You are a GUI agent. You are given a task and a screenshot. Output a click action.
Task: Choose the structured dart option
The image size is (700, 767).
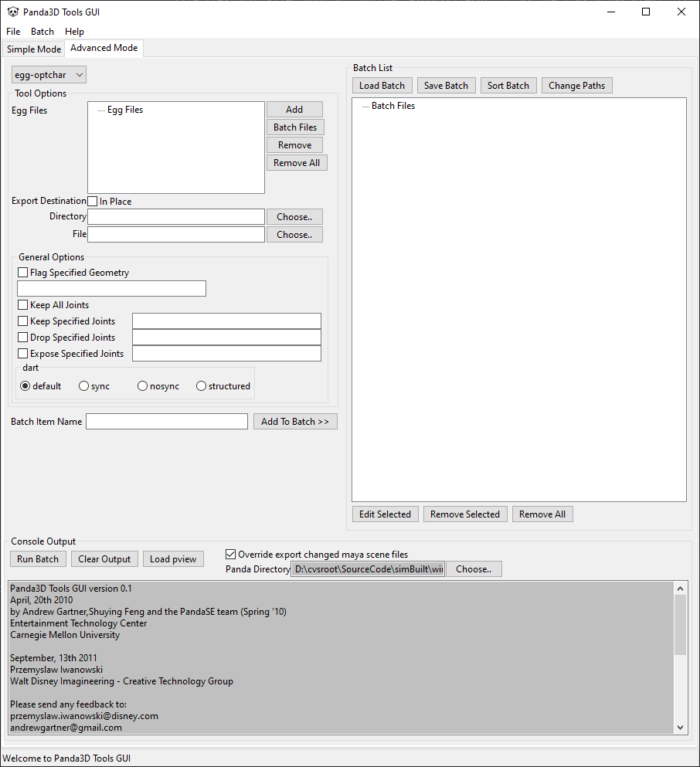point(201,386)
